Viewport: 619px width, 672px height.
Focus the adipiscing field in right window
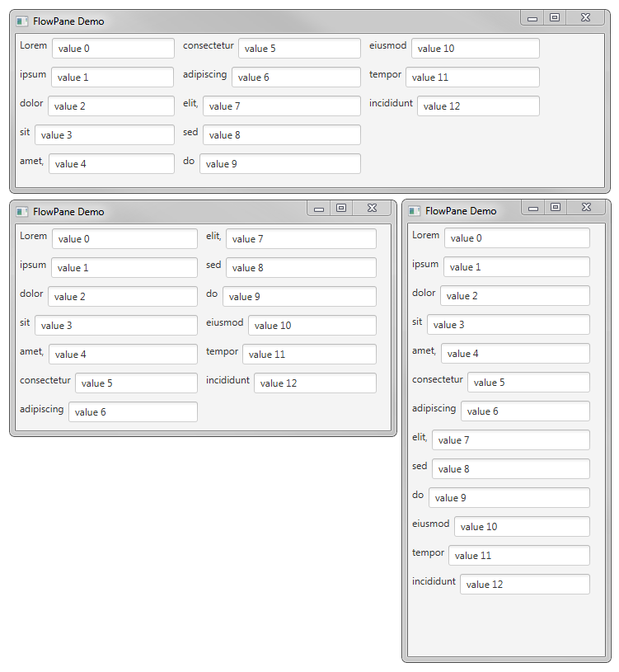(525, 411)
